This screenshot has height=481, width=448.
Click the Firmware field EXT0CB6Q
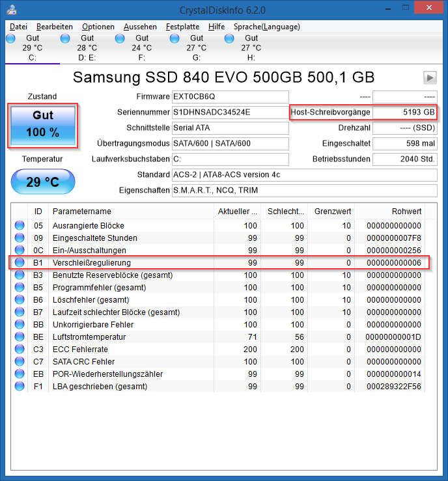tap(230, 96)
